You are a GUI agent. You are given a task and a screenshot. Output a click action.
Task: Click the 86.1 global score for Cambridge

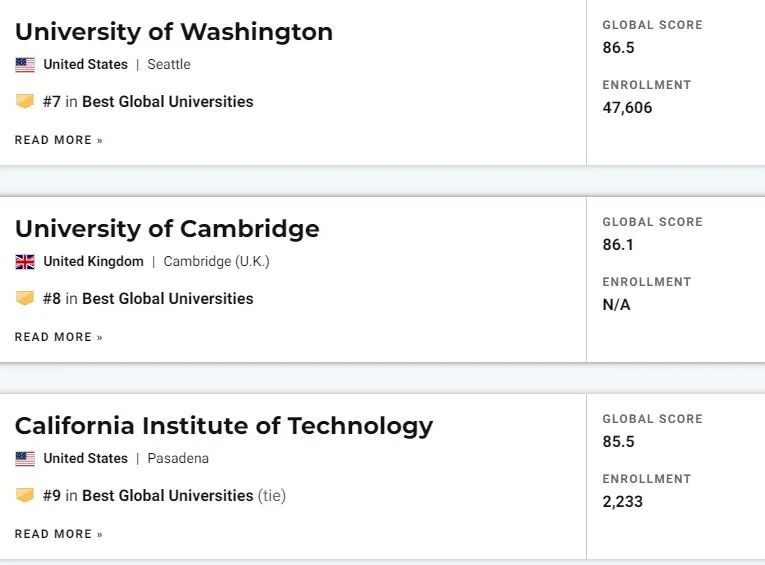[618, 244]
